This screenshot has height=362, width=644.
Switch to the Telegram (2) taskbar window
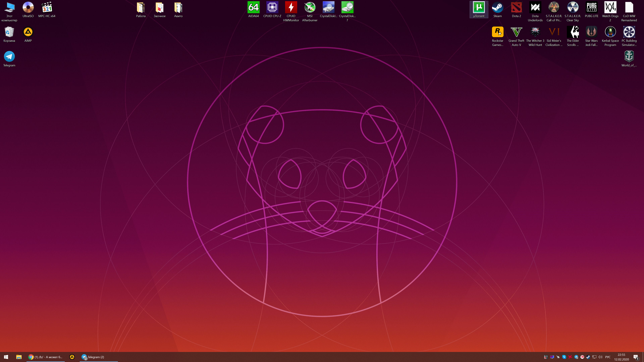pos(99,357)
